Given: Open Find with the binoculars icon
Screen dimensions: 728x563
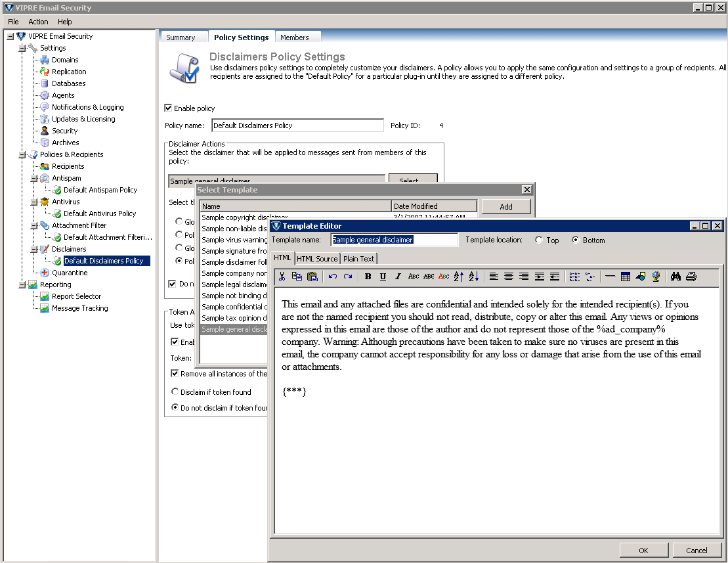Looking at the screenshot, I should (x=675, y=277).
